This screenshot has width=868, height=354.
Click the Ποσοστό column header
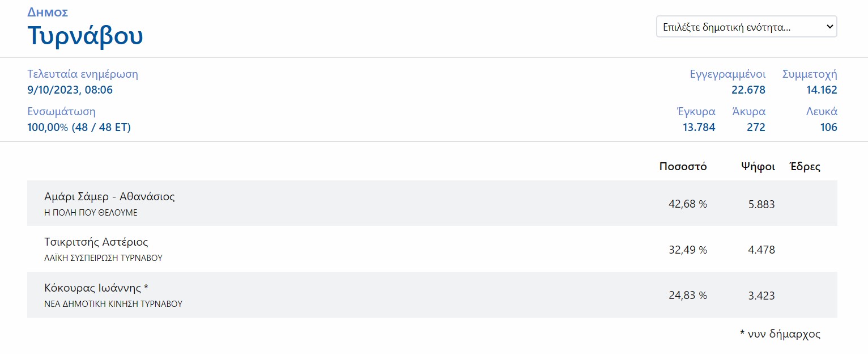coord(683,167)
